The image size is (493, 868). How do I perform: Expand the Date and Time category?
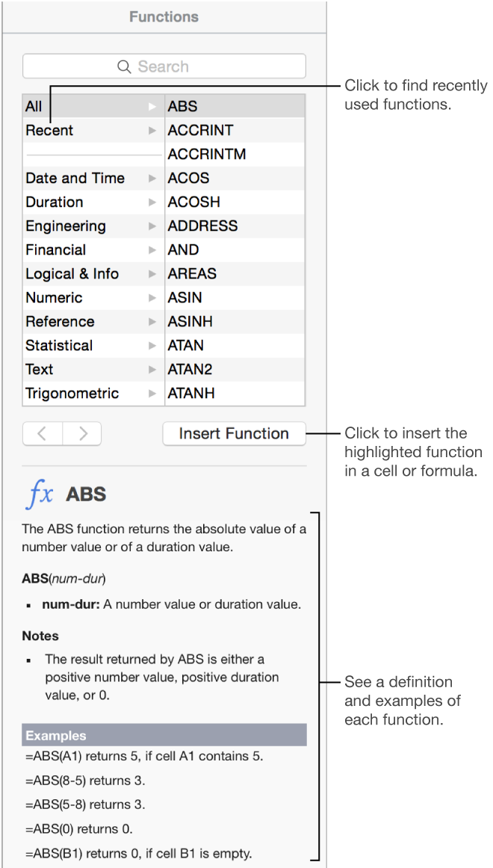pos(75,178)
